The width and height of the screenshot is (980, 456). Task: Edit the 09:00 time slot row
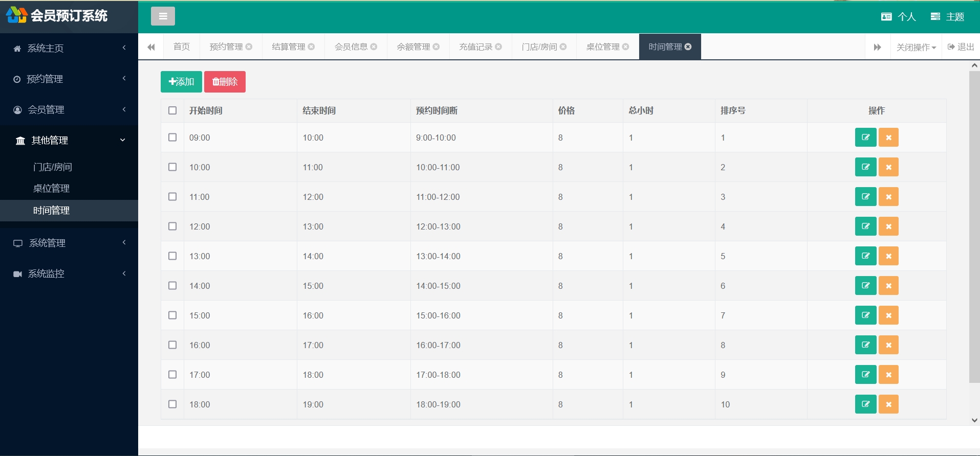pos(865,138)
